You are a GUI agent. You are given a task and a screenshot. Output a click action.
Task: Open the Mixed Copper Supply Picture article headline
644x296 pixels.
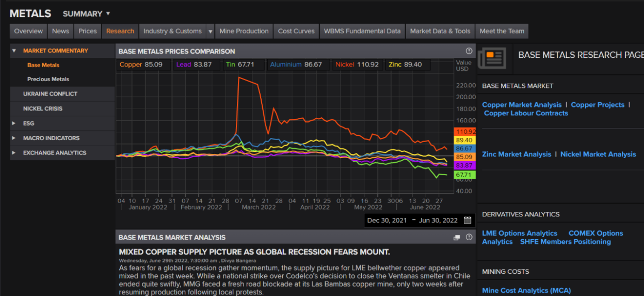tap(254, 252)
